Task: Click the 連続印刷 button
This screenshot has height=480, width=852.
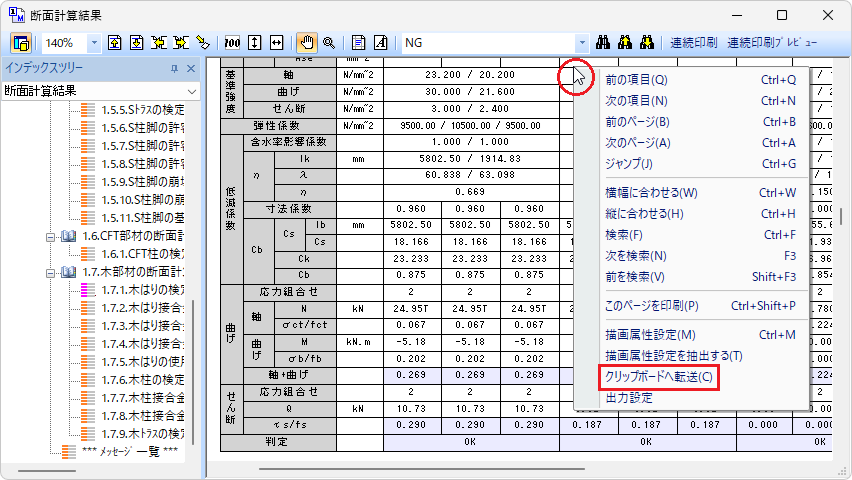Action: [x=693, y=43]
